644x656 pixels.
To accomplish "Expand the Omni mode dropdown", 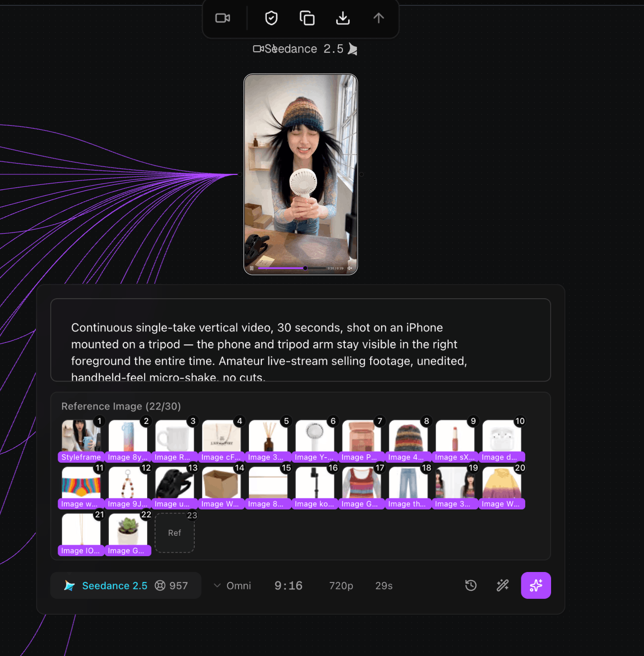I will (x=233, y=586).
